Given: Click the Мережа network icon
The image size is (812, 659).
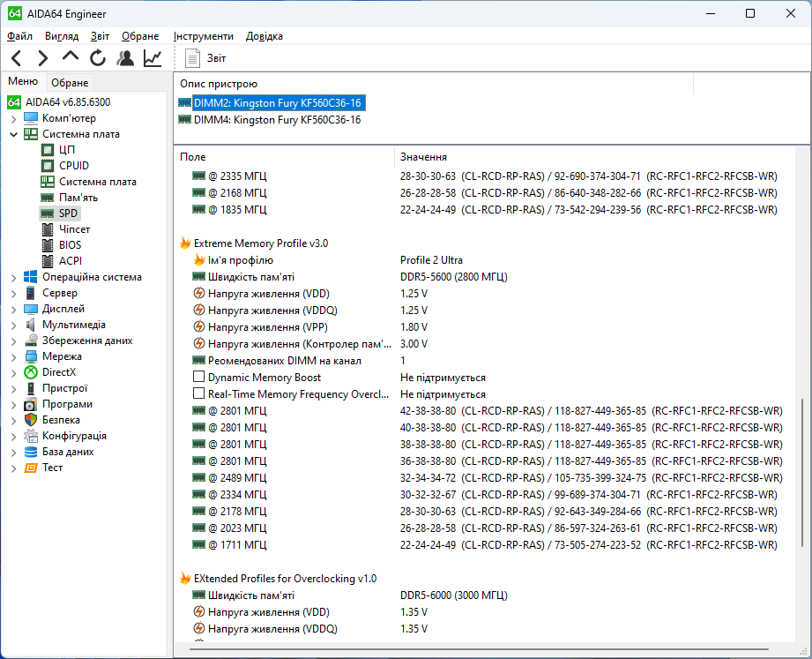Looking at the screenshot, I should coord(31,356).
